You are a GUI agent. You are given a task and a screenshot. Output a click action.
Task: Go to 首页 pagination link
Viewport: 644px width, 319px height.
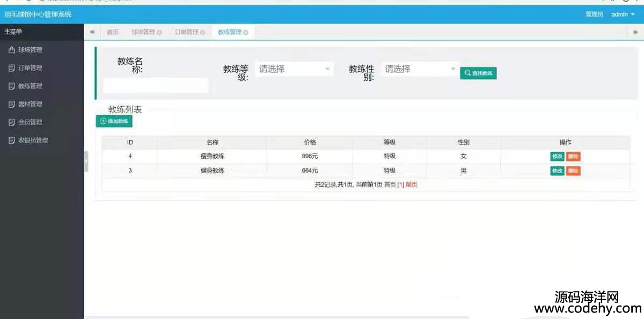(390, 185)
